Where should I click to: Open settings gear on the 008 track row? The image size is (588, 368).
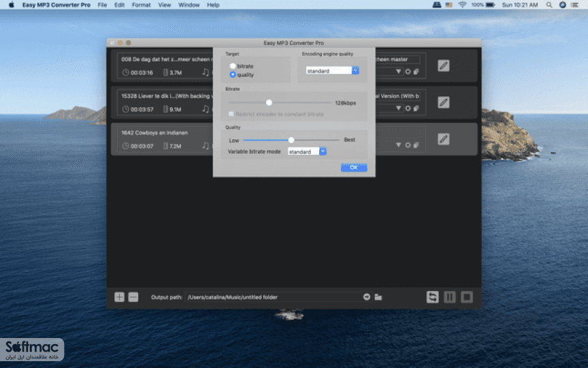[x=408, y=72]
